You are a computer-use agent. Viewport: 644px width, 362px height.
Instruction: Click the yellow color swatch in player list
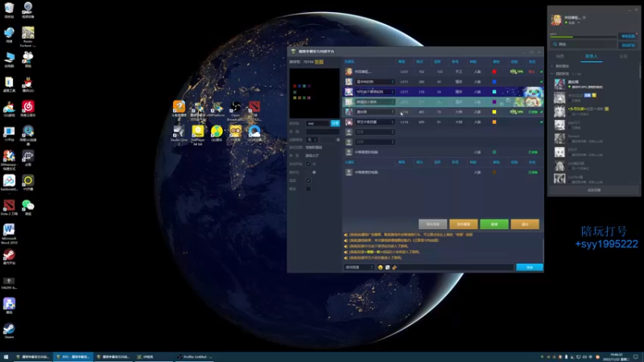pos(494,112)
